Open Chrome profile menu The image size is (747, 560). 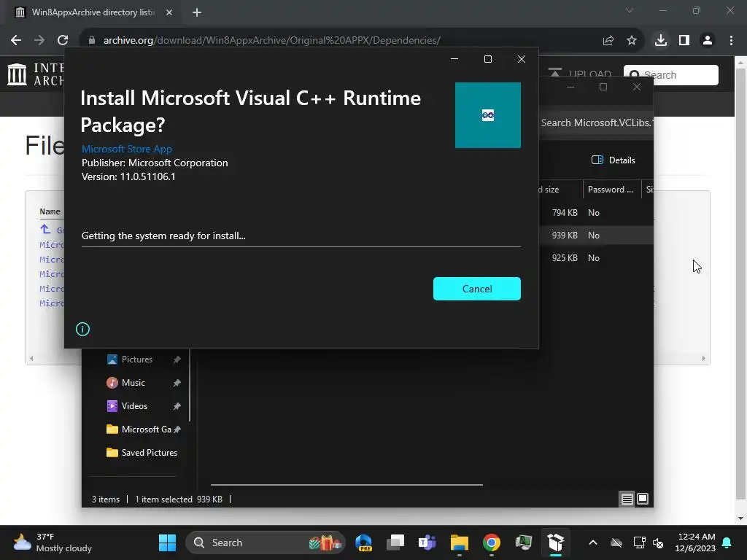click(x=708, y=41)
